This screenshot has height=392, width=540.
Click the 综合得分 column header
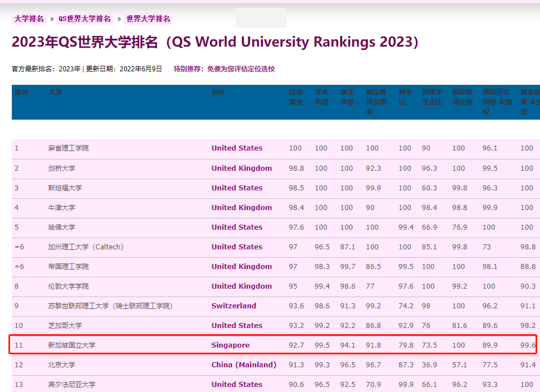click(296, 97)
